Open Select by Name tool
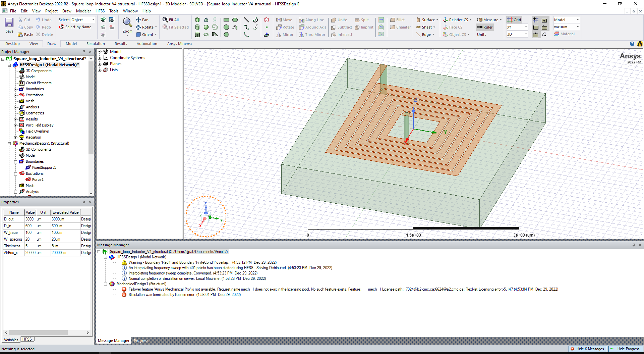Image resolution: width=644 pixels, height=354 pixels. point(75,27)
